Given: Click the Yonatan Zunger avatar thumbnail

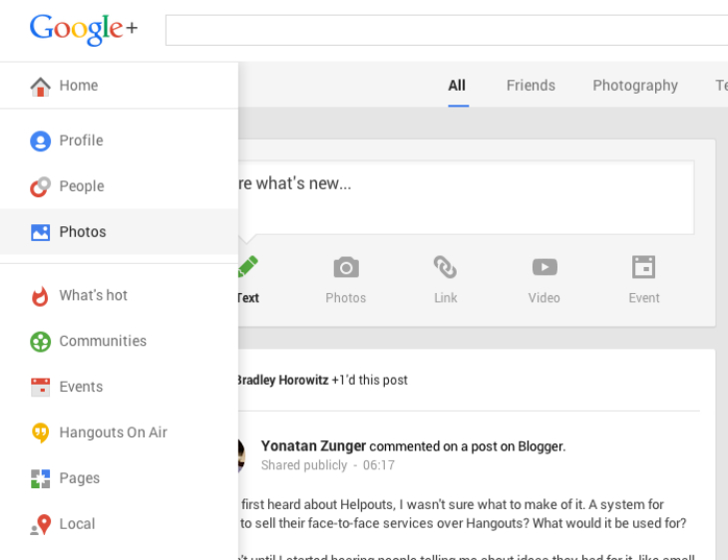Looking at the screenshot, I should 241,455.
